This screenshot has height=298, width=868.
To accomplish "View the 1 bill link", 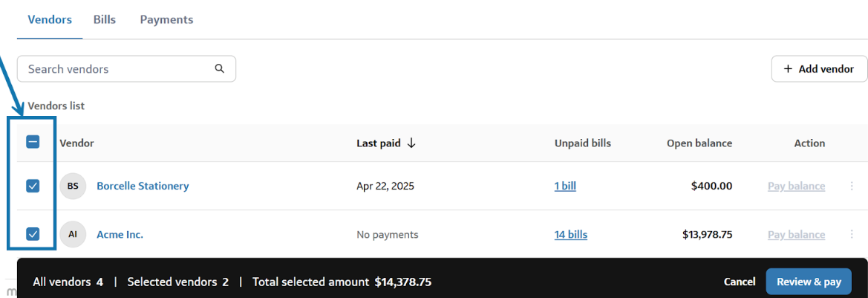I will [565, 186].
